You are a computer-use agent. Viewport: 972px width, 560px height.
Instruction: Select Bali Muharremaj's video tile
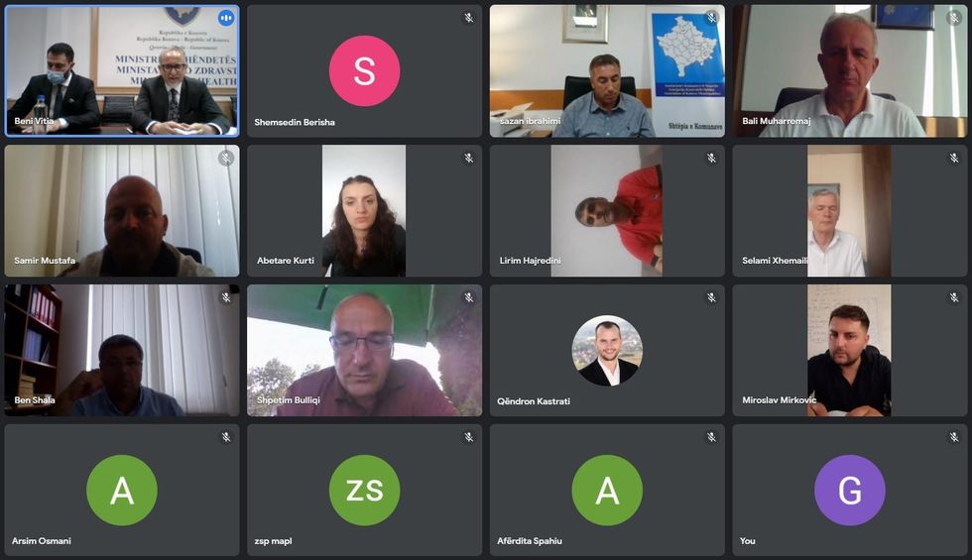coord(850,71)
